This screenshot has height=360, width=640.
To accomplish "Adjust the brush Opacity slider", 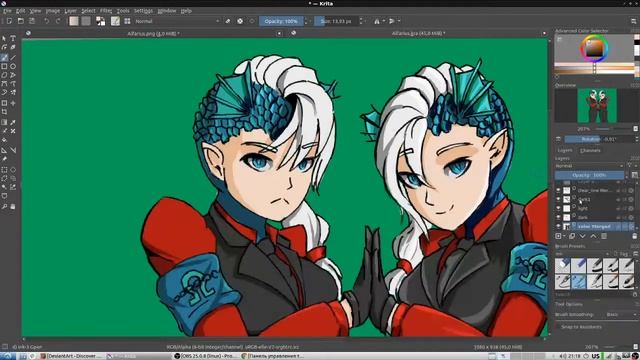I will point(282,21).
